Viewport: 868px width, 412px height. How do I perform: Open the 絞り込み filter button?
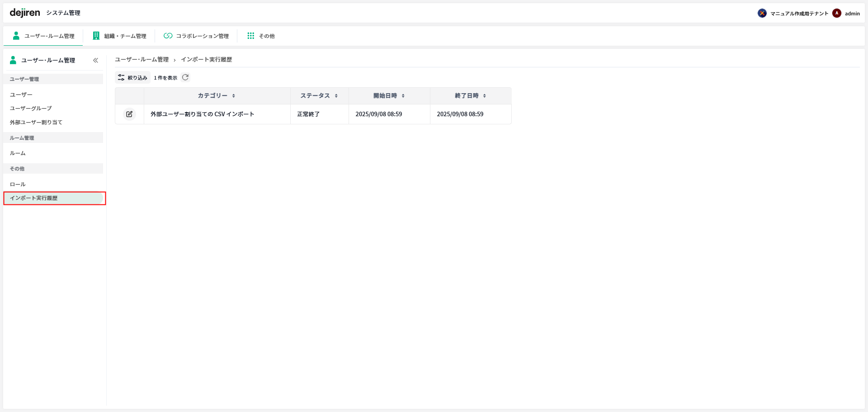pyautogui.click(x=133, y=78)
